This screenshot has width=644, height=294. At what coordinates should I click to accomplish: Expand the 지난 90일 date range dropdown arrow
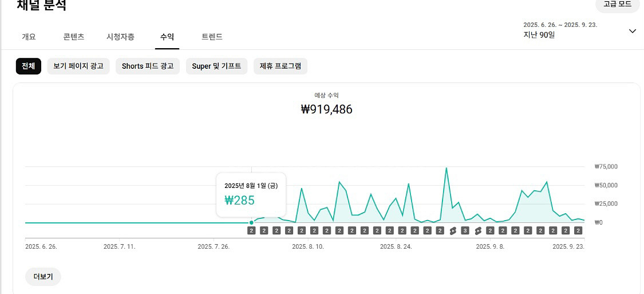point(632,31)
